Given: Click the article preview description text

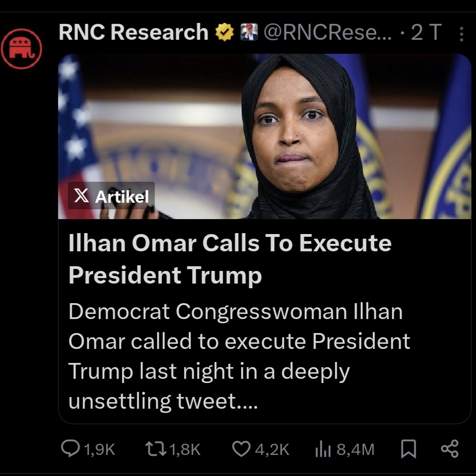Looking at the screenshot, I should (238, 356).
